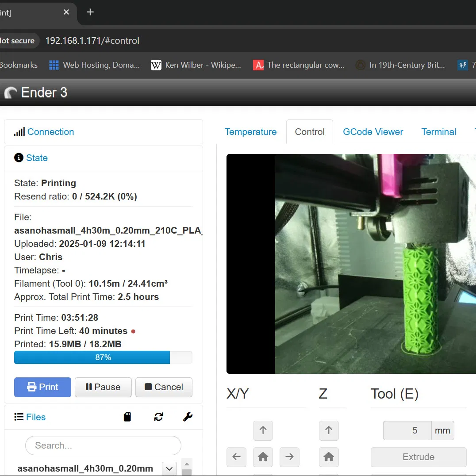Click the Extrude button
Viewport: 476px width, 476px height.
click(418, 457)
